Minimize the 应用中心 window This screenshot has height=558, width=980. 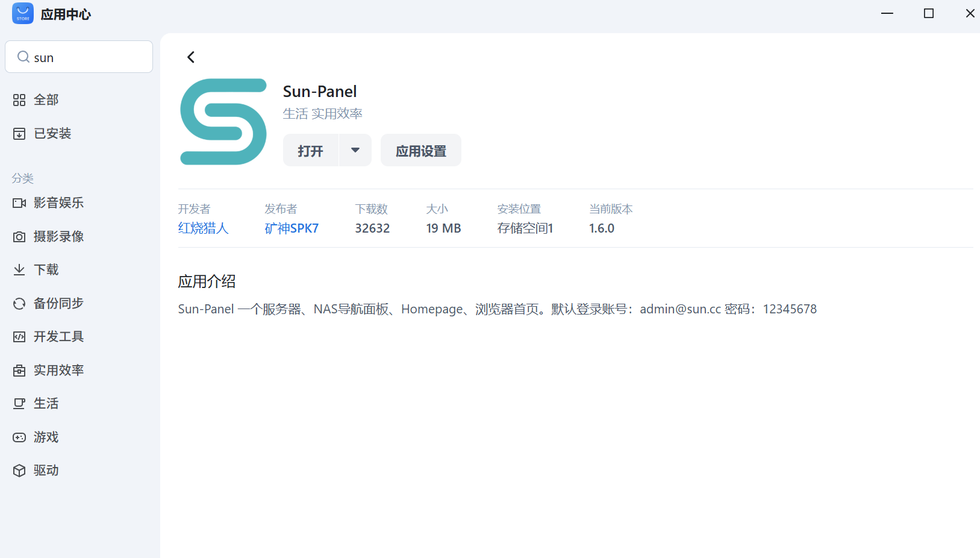(x=887, y=13)
